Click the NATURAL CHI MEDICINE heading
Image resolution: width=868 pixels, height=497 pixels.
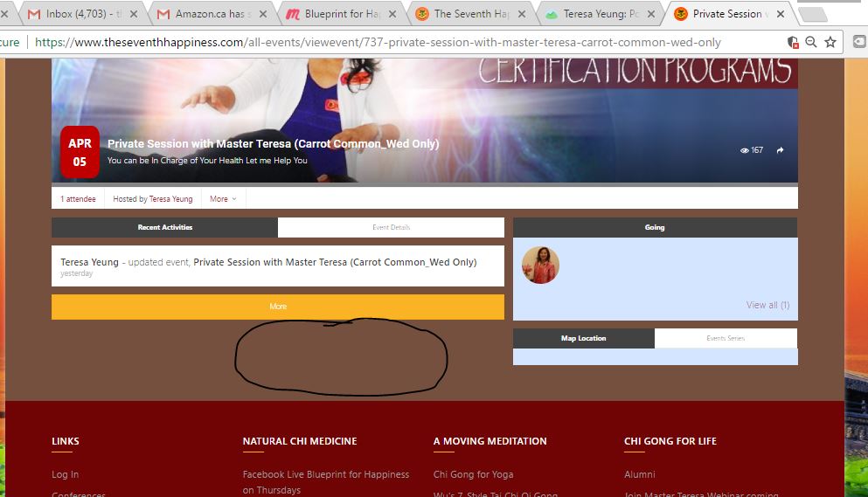tap(300, 441)
